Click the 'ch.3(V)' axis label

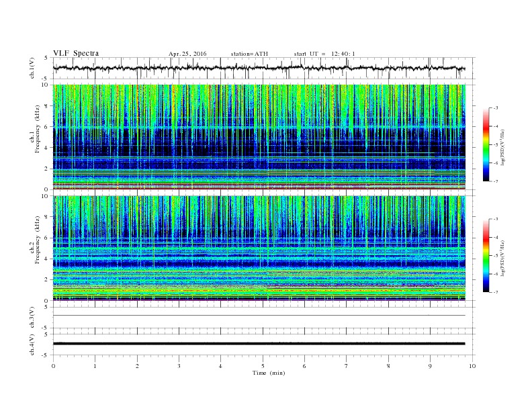click(x=32, y=317)
